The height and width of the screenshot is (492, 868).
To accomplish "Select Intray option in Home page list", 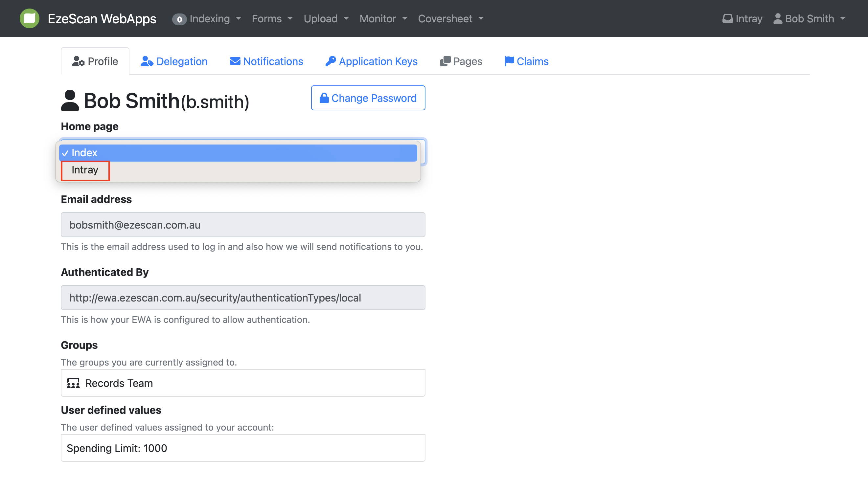I will click(85, 170).
